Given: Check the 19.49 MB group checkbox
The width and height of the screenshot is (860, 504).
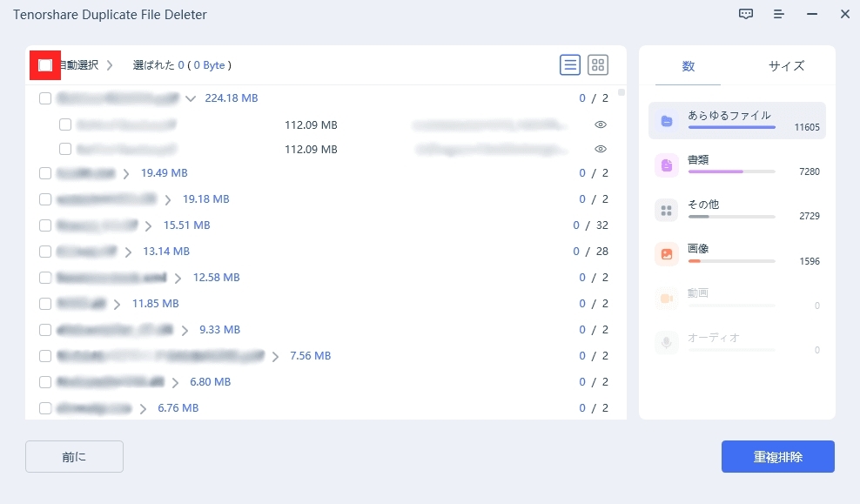Looking at the screenshot, I should (x=45, y=173).
